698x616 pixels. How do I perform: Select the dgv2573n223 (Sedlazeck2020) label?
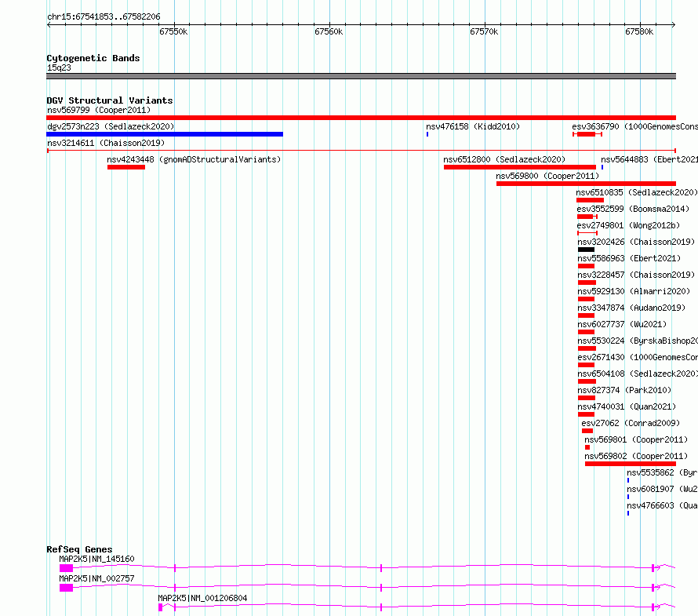111,126
